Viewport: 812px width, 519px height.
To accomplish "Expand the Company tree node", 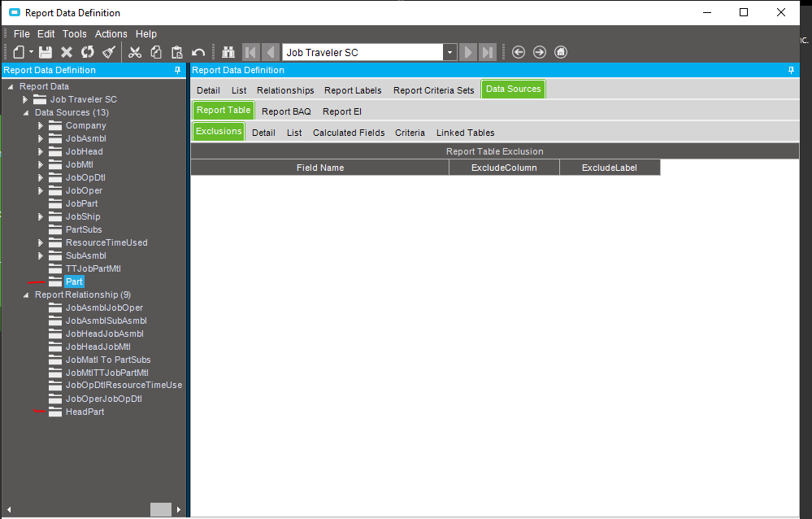I will (41, 125).
